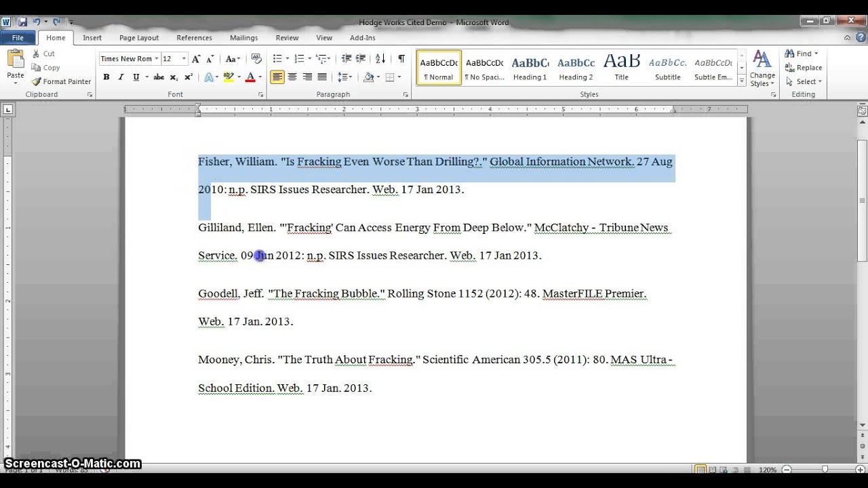Screen dimensions: 868x488
Task: Click the Paste clipboard icon
Action: 16,60
